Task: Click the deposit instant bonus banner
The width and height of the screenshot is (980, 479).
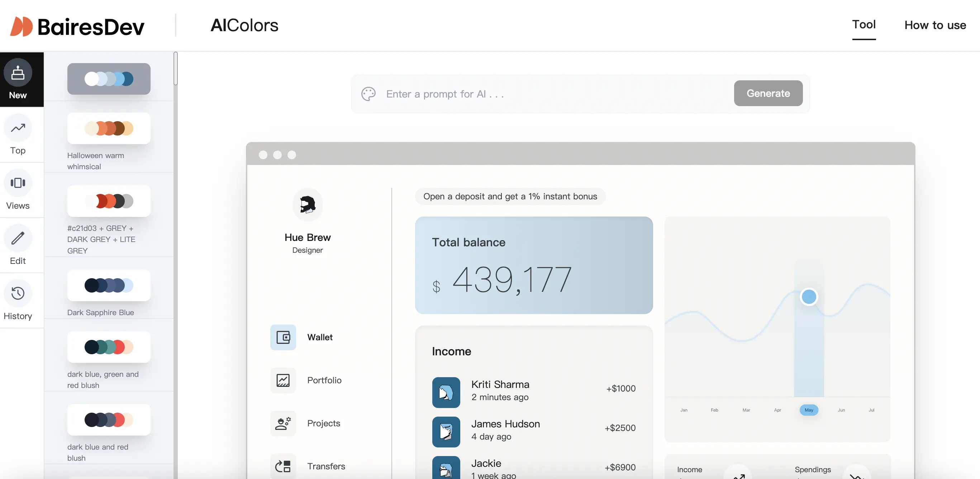Action: coord(510,196)
